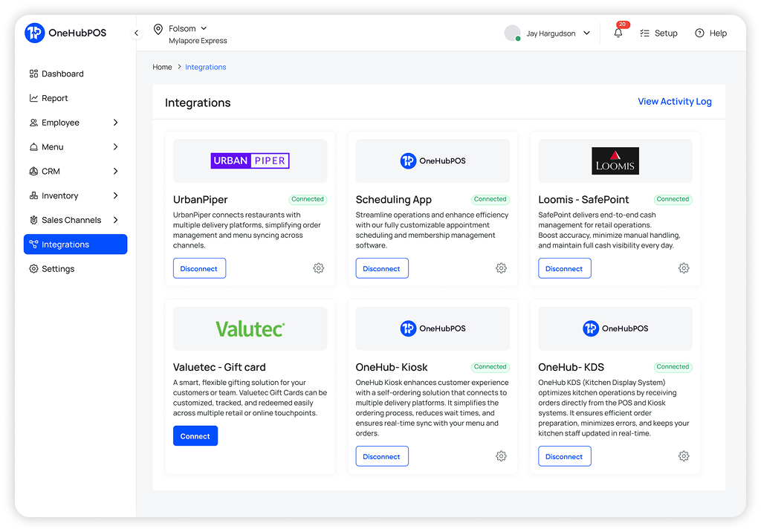Viewport: 761px width, 532px height.
Task: Click the Home breadcrumb link
Action: click(162, 67)
